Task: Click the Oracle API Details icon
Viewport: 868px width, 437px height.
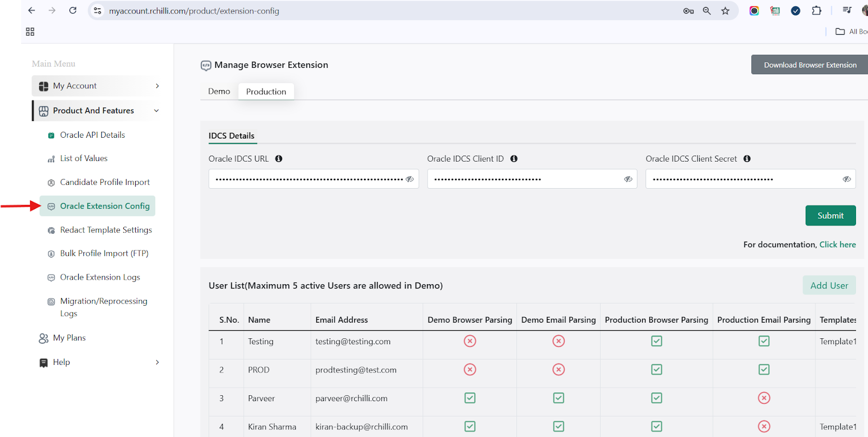Action: (x=51, y=136)
